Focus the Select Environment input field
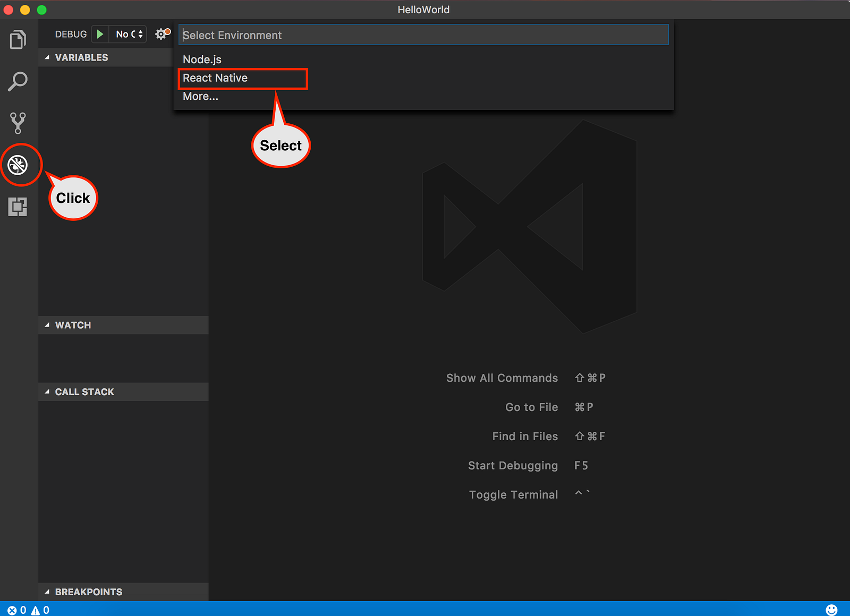The image size is (850, 616). [x=423, y=35]
